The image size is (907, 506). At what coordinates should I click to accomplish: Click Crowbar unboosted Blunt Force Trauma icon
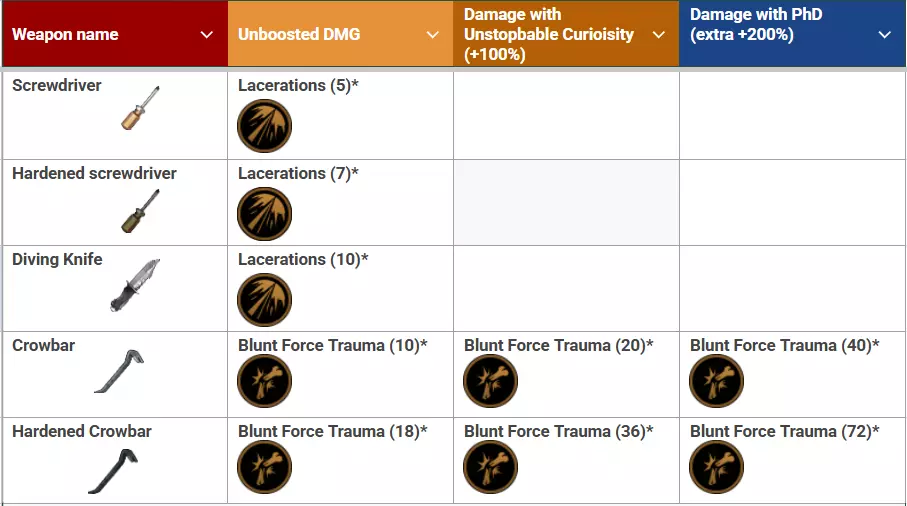(264, 382)
